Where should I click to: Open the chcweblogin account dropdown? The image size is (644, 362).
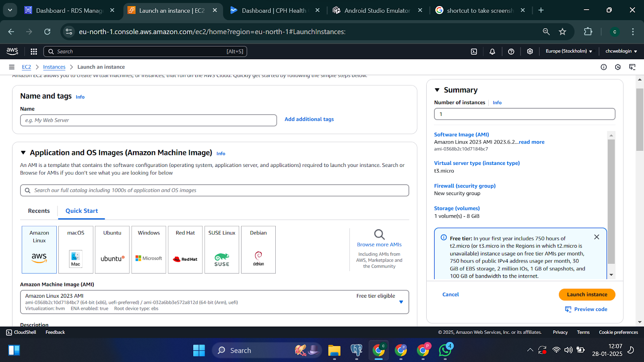(x=621, y=51)
